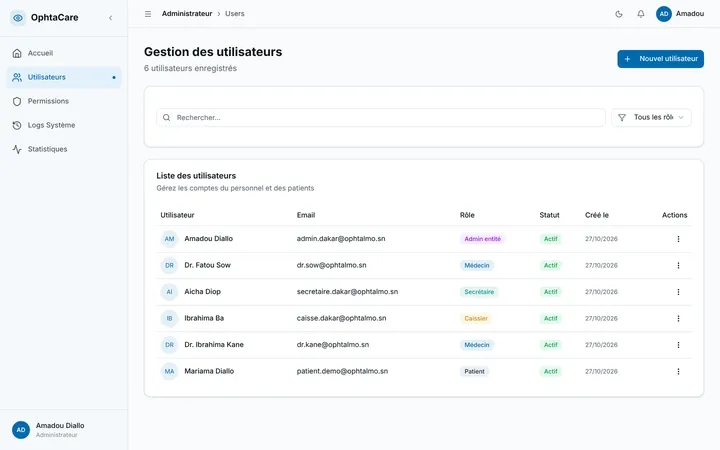Select Utilisateurs in sidebar

(x=64, y=77)
